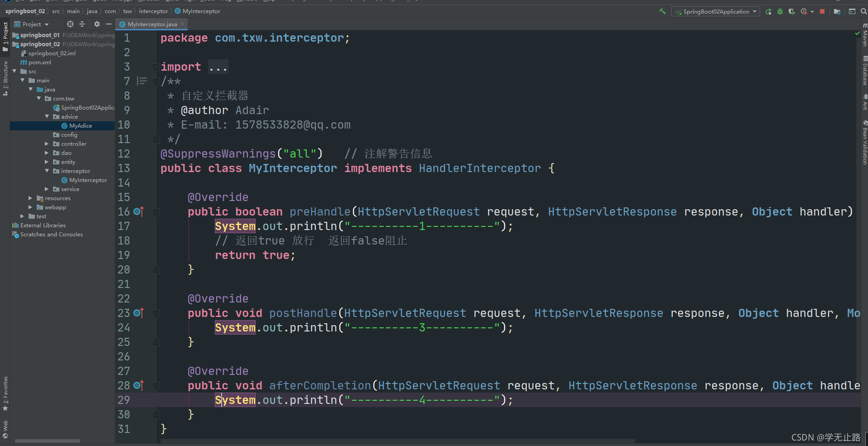Click Locate opened file crosshair icon
Viewport: 868px width, 446px height.
[70, 24]
